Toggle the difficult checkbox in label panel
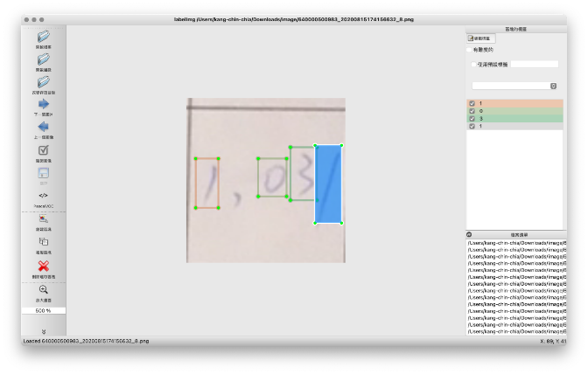This screenshot has width=588, height=374. click(468, 50)
